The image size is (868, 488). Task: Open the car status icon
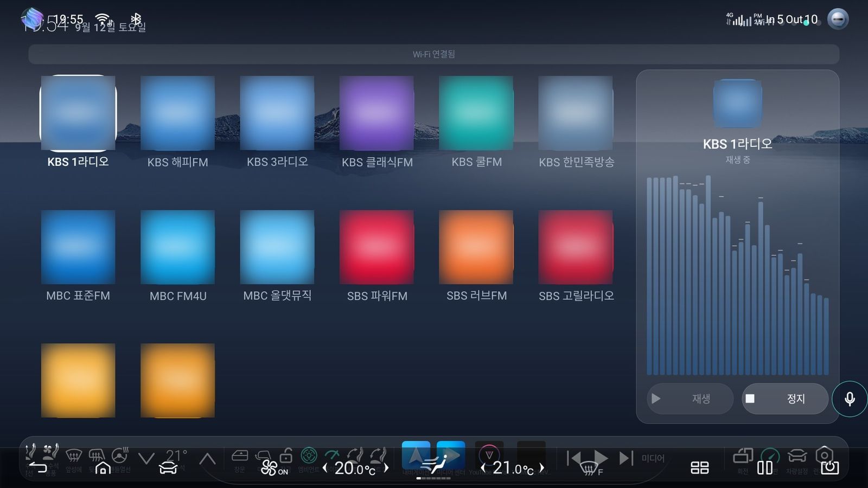tap(168, 468)
